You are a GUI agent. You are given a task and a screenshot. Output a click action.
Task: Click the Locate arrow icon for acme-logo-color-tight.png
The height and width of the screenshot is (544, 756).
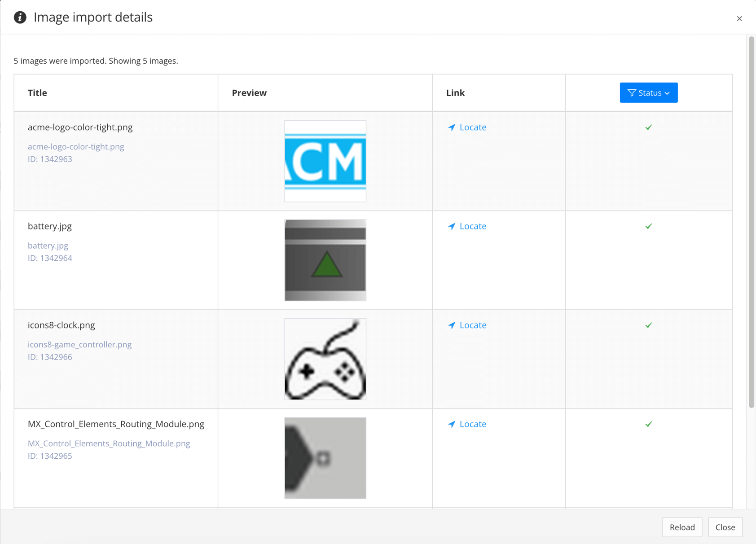[x=451, y=127]
